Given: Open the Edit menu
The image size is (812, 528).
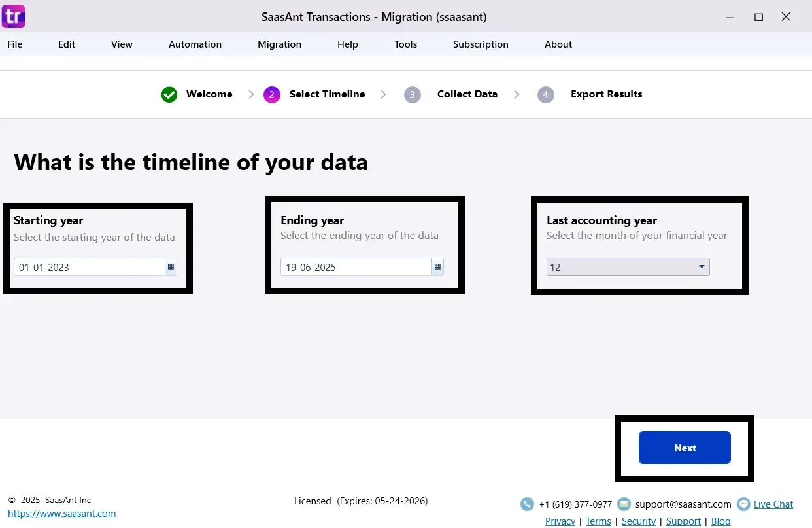Looking at the screenshot, I should [67, 44].
